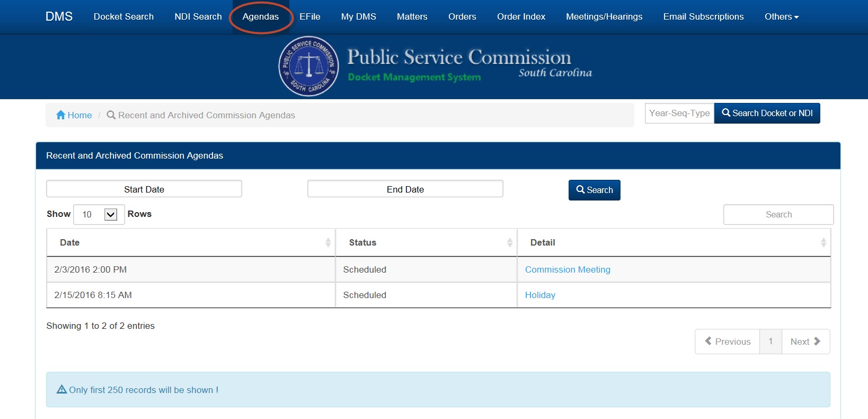Expand the Others menu dropdown

point(781,17)
